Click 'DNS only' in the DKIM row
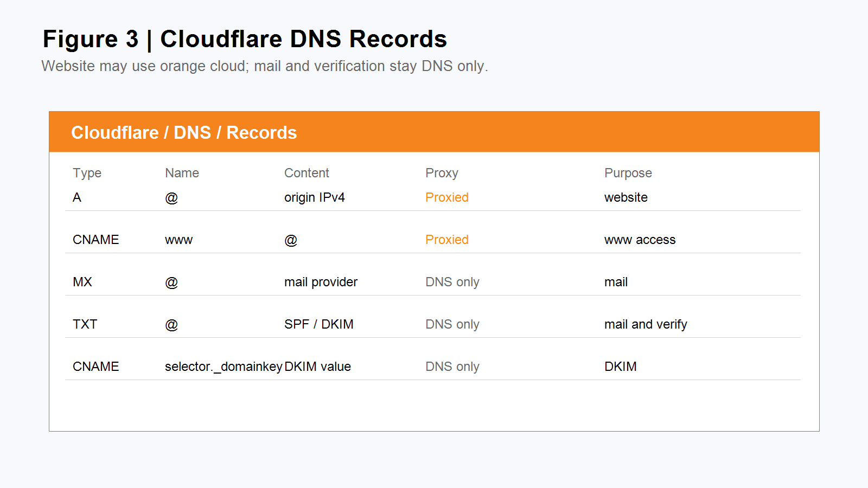The width and height of the screenshot is (868, 488). (x=452, y=367)
